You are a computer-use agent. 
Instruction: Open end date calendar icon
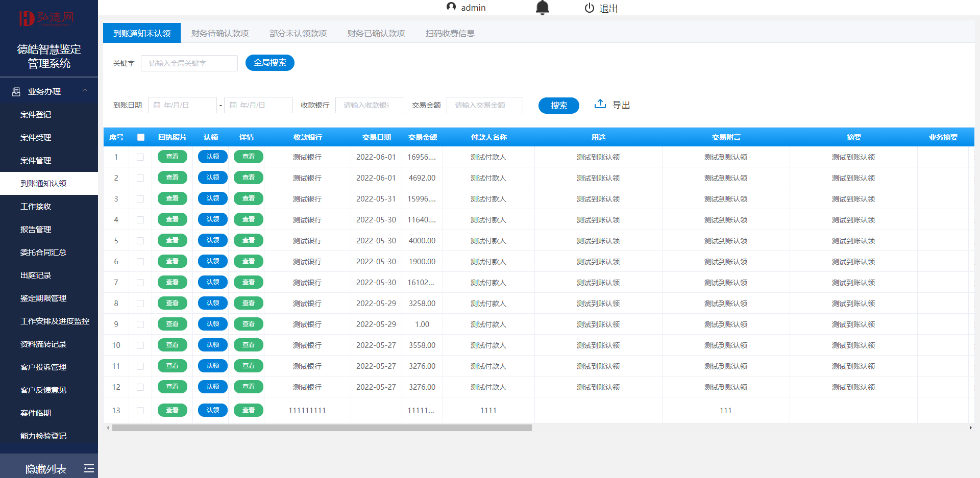[x=233, y=105]
